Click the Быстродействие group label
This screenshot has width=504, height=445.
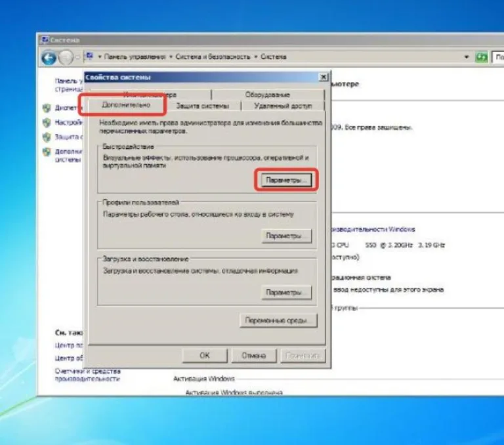[128, 146]
